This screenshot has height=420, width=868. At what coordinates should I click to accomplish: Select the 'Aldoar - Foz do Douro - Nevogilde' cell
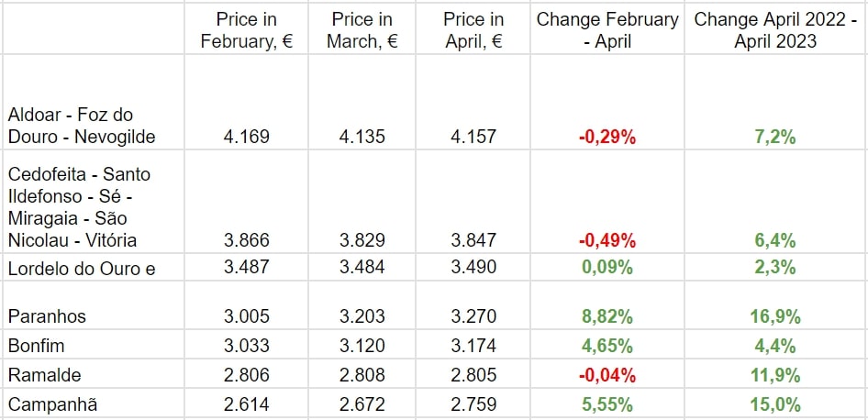tap(82, 126)
